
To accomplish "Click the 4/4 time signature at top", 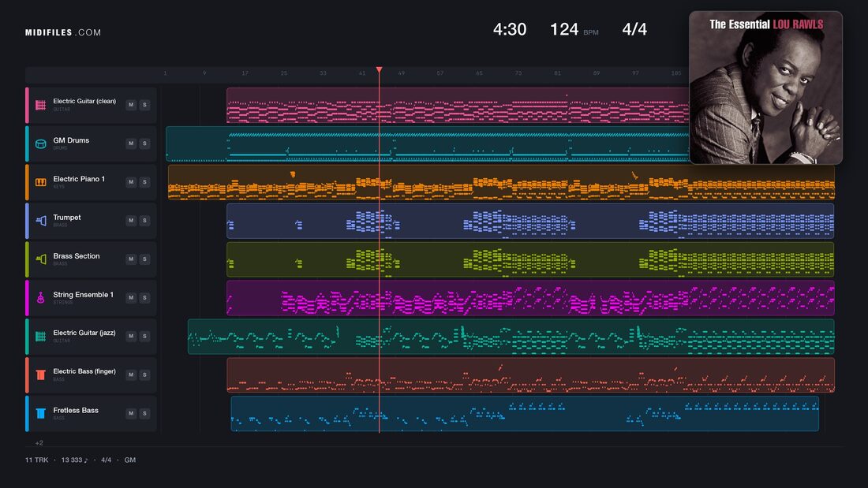I will 634,29.
